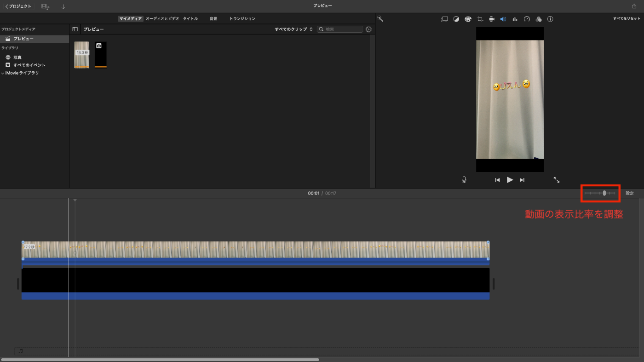
Task: Switch to タイトル tab
Action: click(x=190, y=19)
